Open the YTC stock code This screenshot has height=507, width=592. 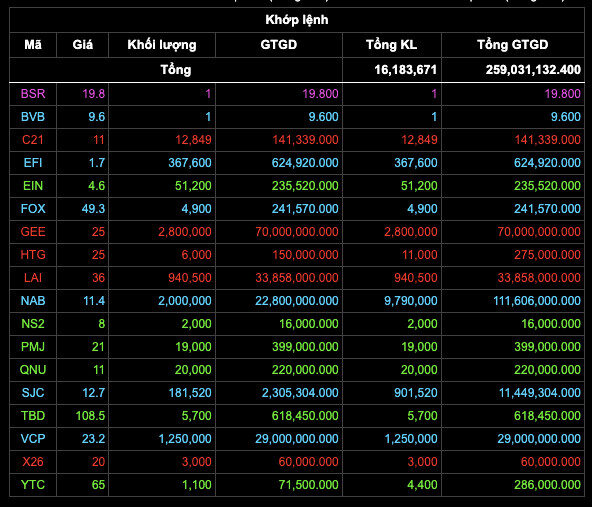click(x=33, y=484)
